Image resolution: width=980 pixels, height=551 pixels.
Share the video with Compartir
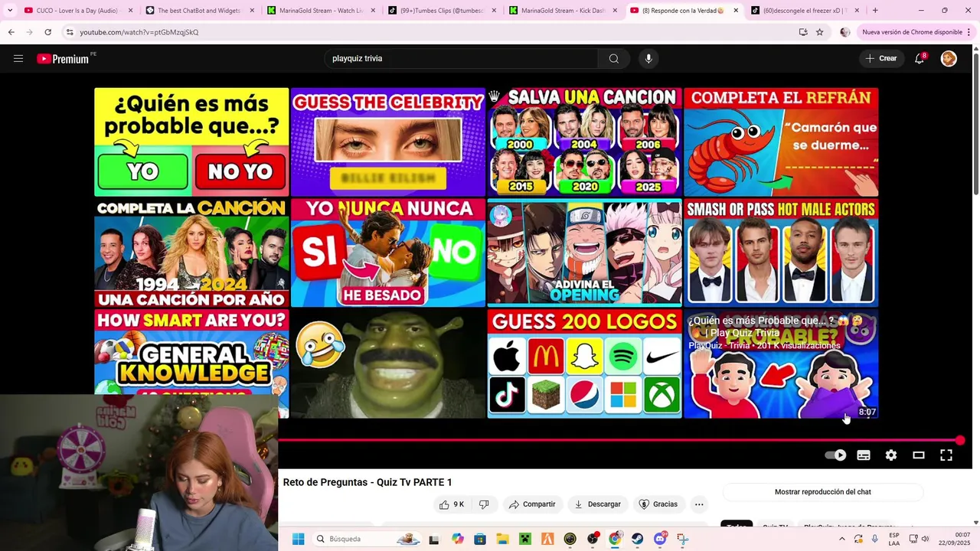[532, 504]
